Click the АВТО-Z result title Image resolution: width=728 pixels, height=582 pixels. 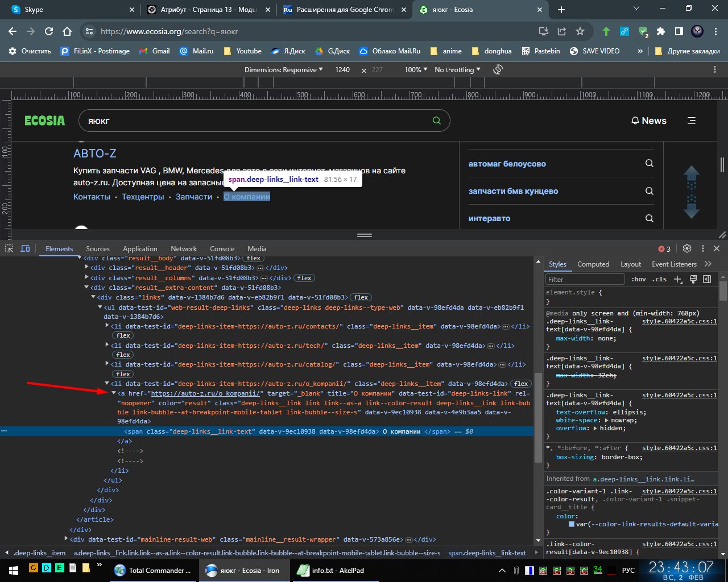95,153
